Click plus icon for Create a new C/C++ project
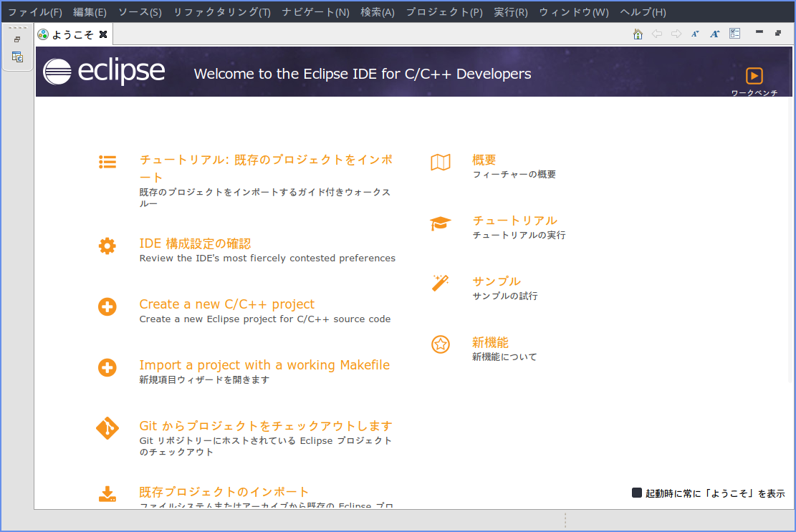The image size is (796, 532). click(x=107, y=307)
